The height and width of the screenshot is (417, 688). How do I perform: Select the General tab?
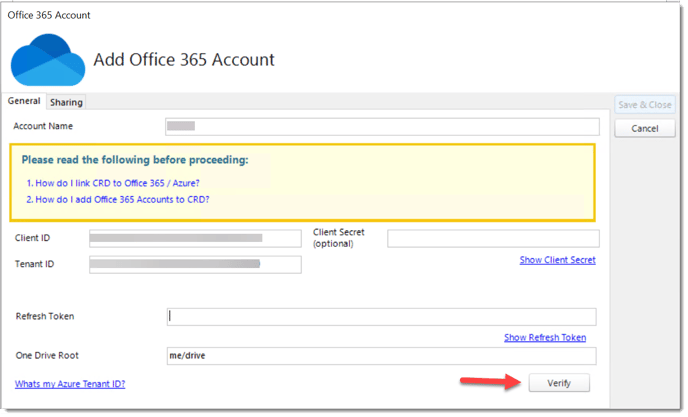coord(24,101)
